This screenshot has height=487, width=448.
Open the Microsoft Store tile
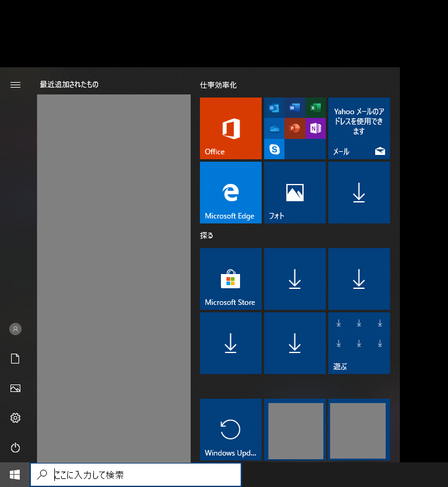point(230,279)
